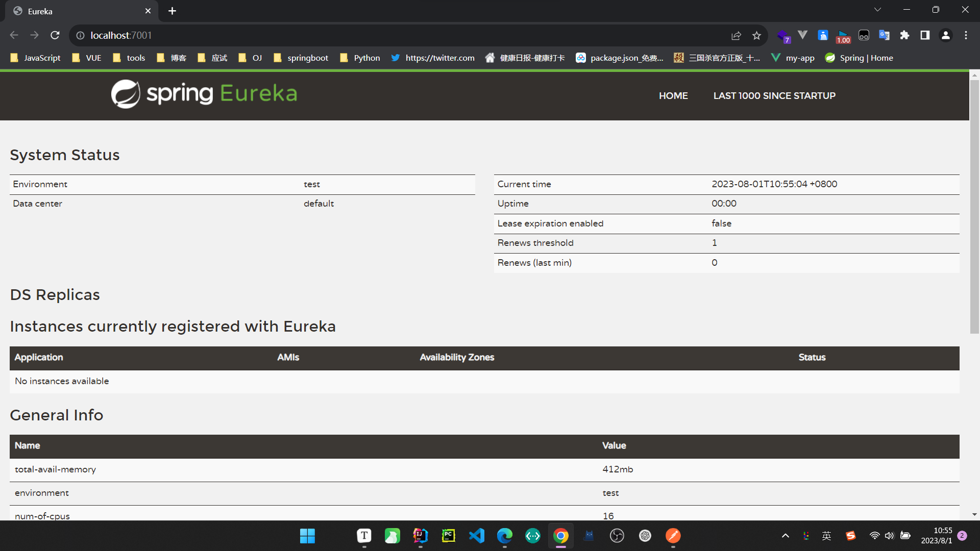This screenshot has width=980, height=551.
Task: Open a new browser tab
Action: (172, 11)
